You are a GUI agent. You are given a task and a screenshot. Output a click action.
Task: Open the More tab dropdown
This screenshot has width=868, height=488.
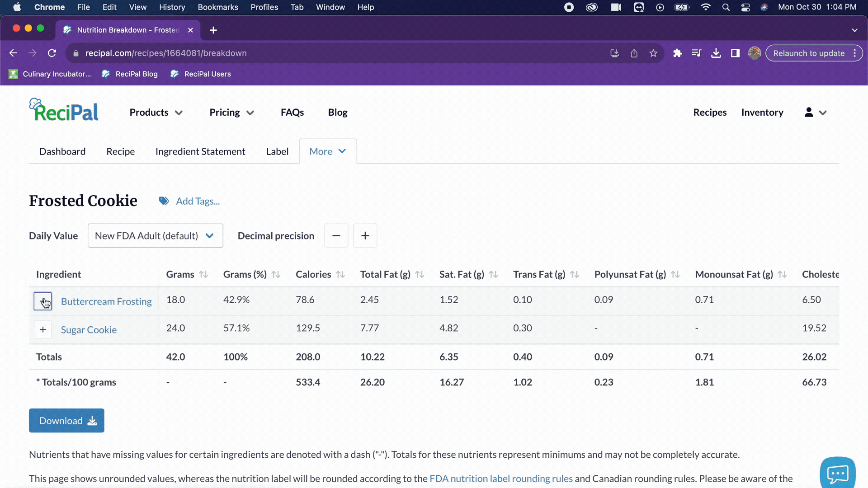click(328, 152)
